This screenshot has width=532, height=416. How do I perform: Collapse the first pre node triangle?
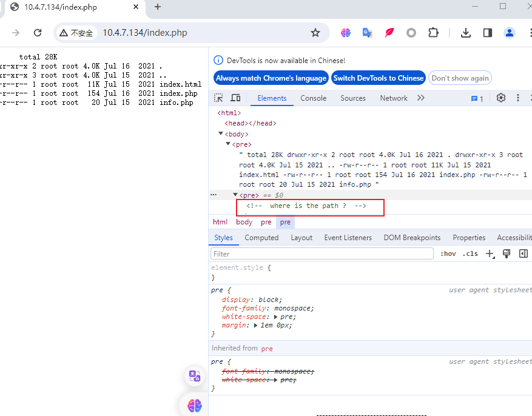[228, 144]
